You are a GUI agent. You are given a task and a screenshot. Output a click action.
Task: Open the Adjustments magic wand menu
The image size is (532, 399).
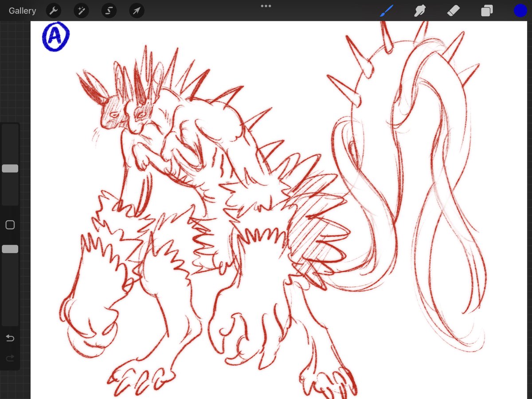(x=81, y=11)
